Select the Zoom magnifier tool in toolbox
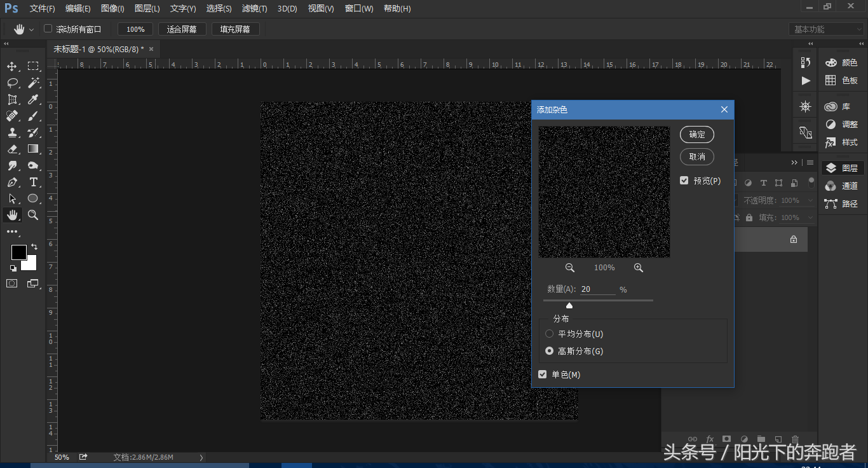Screen dimensions: 868x468 (33, 216)
